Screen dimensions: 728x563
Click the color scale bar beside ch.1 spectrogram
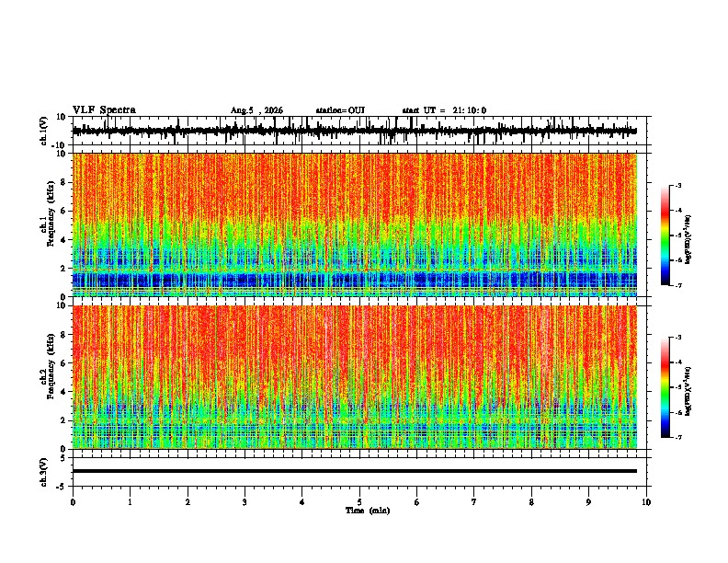click(x=665, y=236)
